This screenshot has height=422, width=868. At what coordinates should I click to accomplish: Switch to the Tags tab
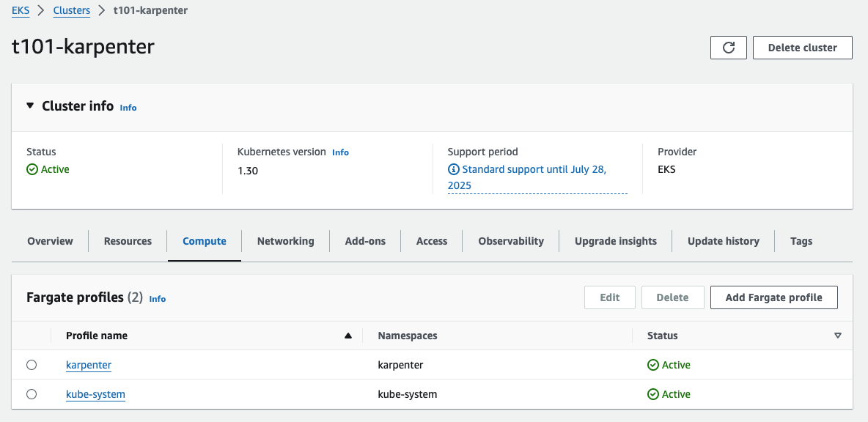point(801,241)
